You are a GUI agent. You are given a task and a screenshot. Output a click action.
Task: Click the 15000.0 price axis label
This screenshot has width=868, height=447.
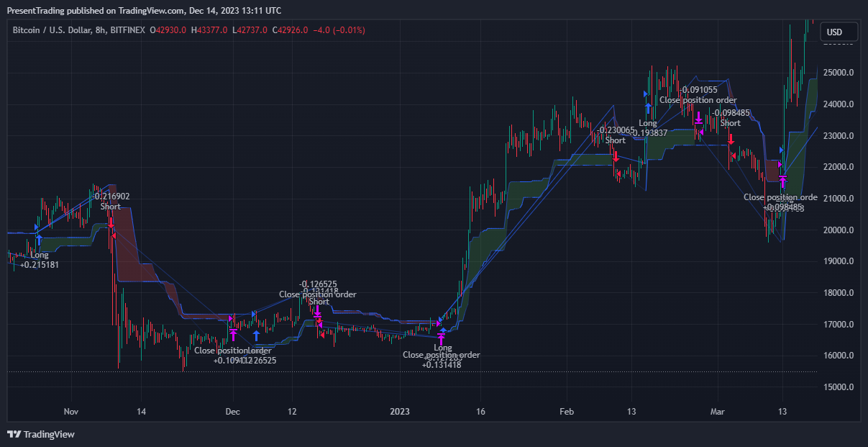[839, 387]
